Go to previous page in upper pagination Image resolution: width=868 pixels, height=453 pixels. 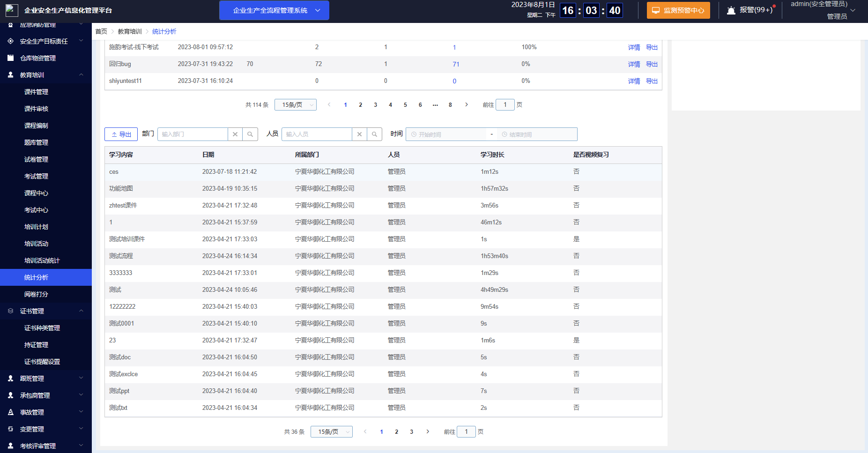pyautogui.click(x=329, y=105)
